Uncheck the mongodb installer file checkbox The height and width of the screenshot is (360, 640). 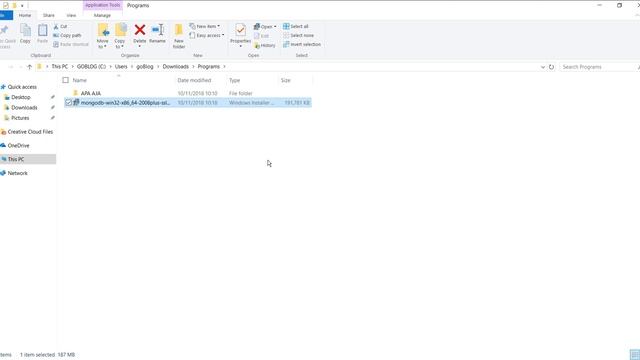[x=69, y=103]
